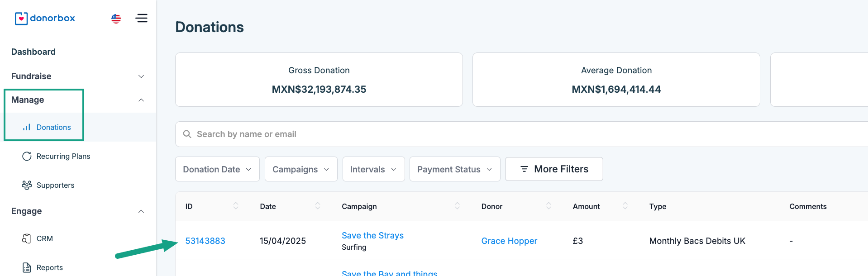Open the Donation Date filter dropdown
The image size is (868, 276).
(x=217, y=169)
